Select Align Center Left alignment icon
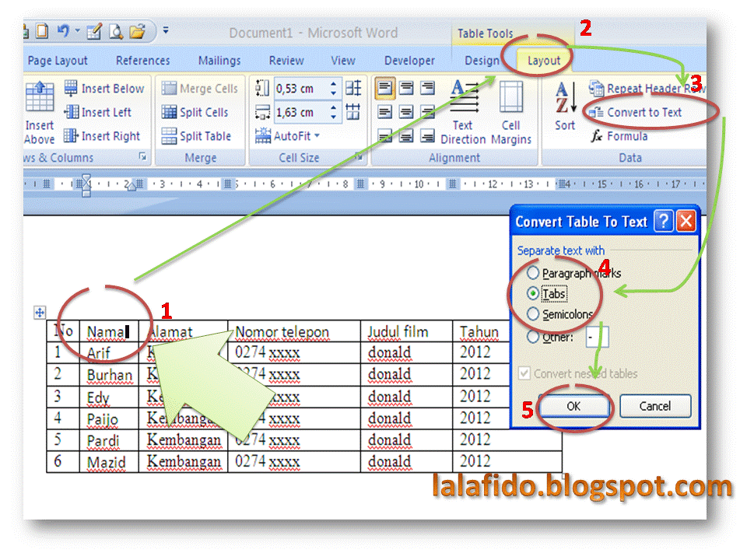This screenshot has height=560, width=747. coord(385,112)
